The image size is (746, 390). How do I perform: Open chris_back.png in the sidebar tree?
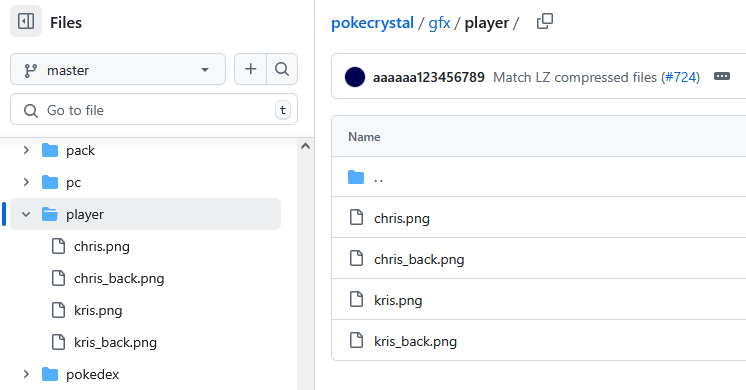tap(119, 278)
